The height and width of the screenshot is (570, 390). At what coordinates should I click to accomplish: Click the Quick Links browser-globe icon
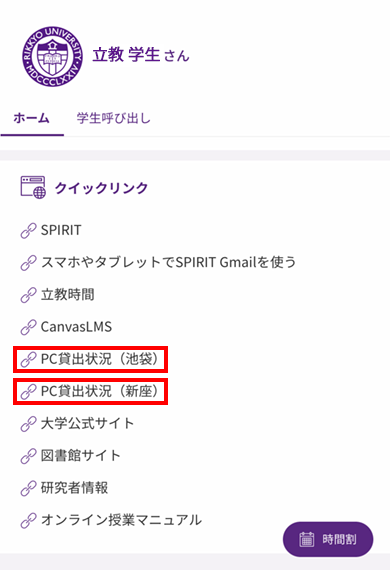[x=33, y=188]
